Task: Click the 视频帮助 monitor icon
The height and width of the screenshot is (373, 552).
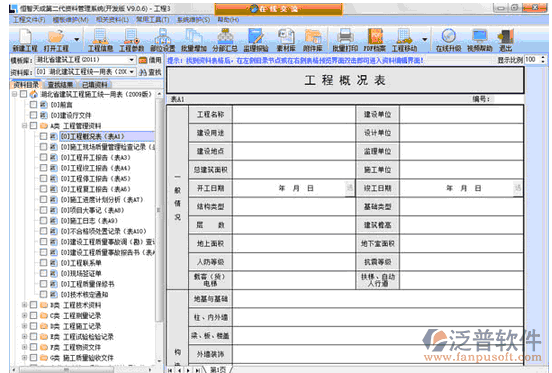Action: 480,40
